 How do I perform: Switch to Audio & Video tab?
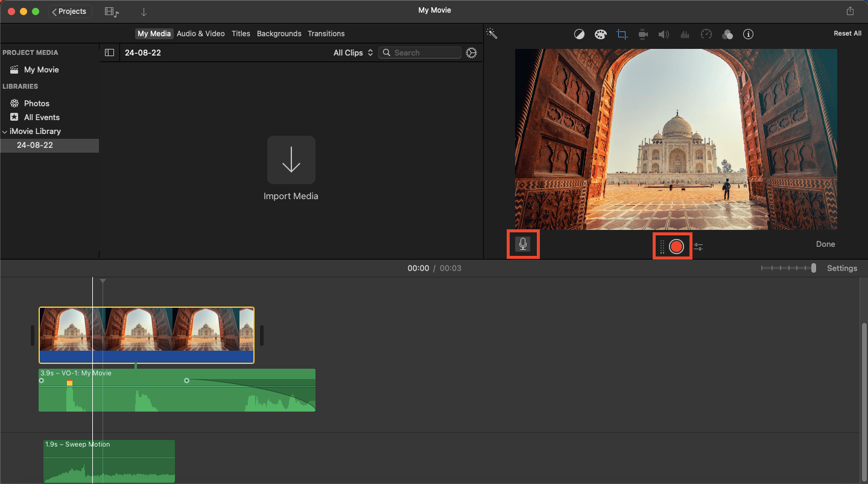pos(201,34)
